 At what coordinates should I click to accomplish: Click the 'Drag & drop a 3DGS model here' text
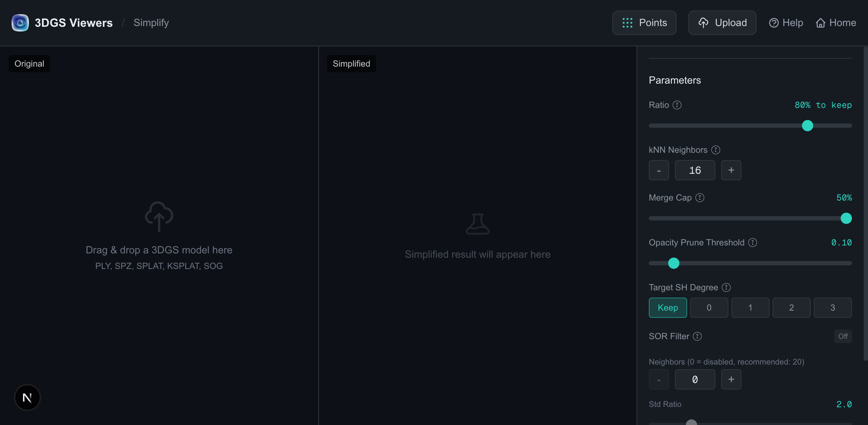pyautogui.click(x=159, y=250)
